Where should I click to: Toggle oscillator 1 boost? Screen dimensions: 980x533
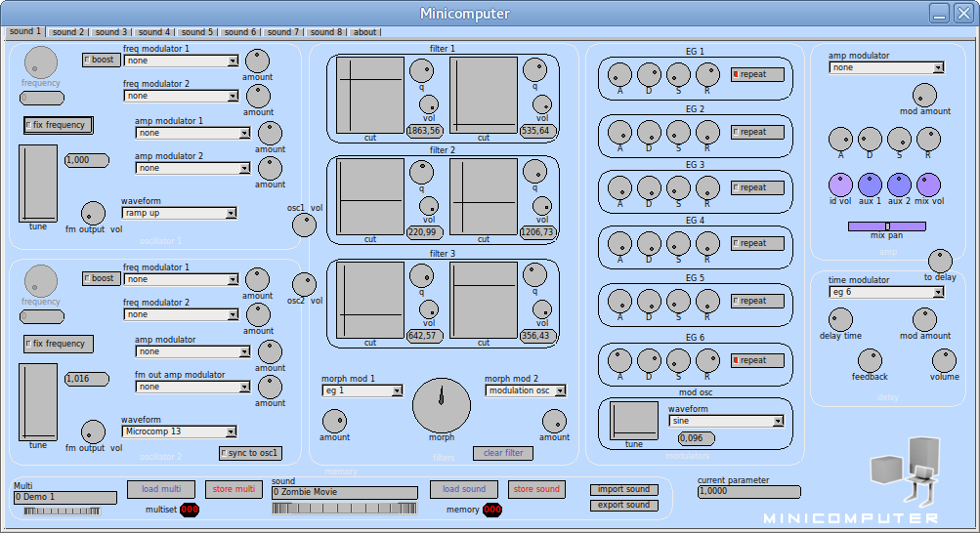click(x=102, y=60)
